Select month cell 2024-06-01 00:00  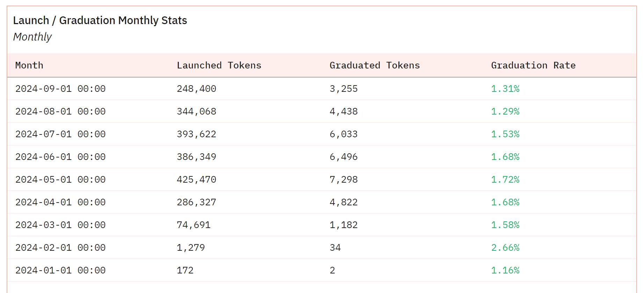[x=60, y=157]
